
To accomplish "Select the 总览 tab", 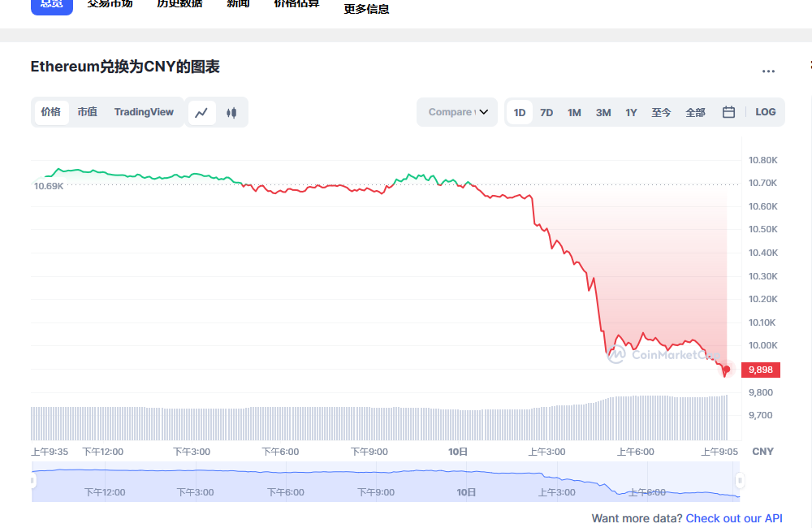I will [x=51, y=4].
